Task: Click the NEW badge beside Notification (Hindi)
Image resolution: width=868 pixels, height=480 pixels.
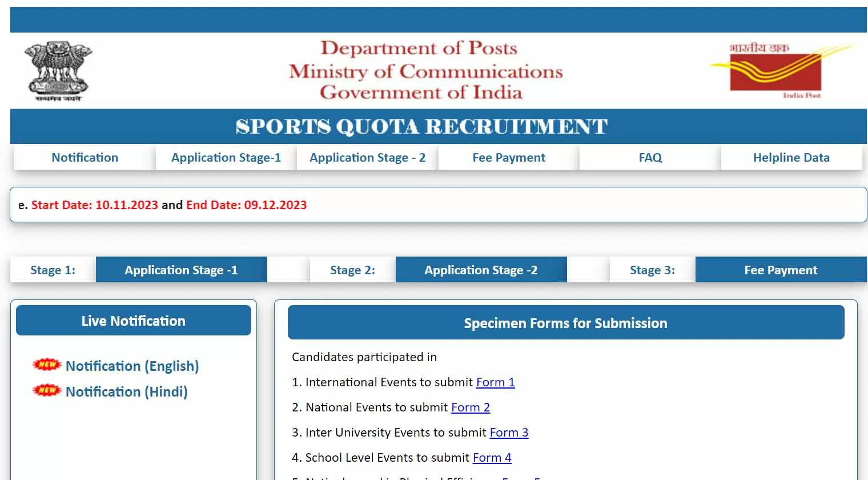Action: (x=47, y=390)
